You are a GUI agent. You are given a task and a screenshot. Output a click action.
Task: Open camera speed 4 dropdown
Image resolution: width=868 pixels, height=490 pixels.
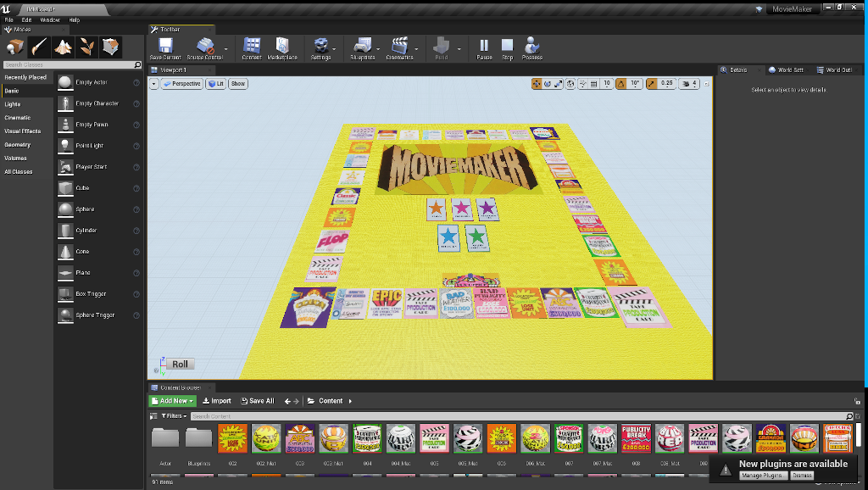pos(690,84)
